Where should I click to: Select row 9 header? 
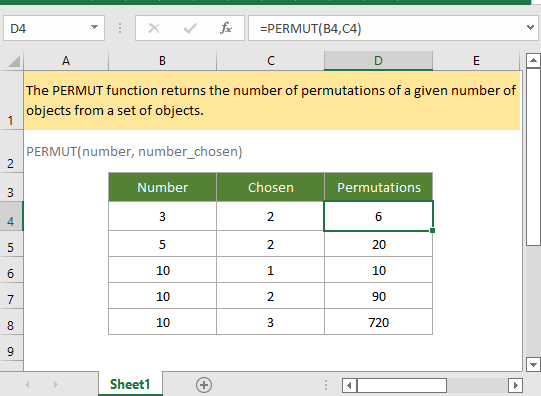[x=11, y=348]
